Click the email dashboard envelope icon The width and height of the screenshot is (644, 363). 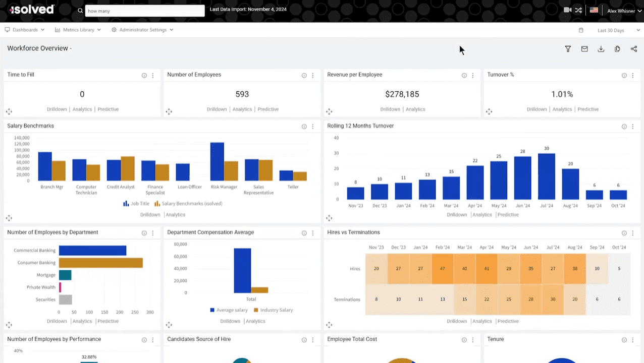coord(584,49)
